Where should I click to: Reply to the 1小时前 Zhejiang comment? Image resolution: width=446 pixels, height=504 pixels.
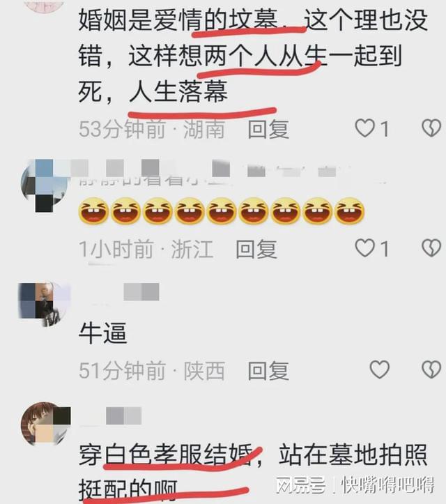point(256,249)
